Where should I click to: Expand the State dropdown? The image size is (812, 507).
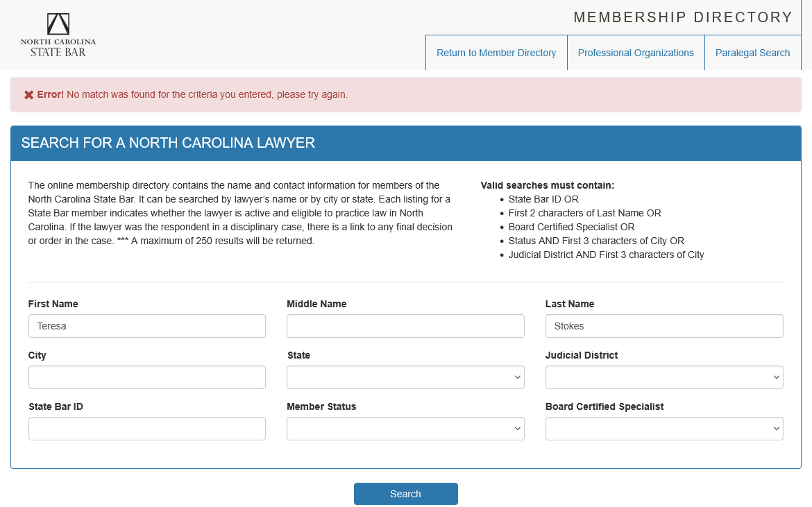pyautogui.click(x=405, y=377)
